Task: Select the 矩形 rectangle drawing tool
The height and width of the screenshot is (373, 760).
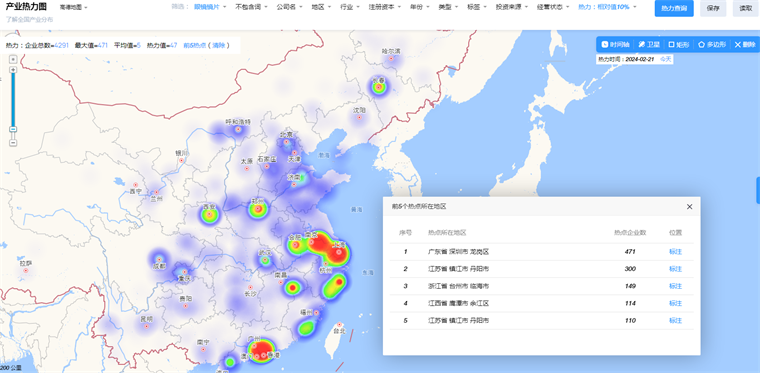Action: coord(679,45)
